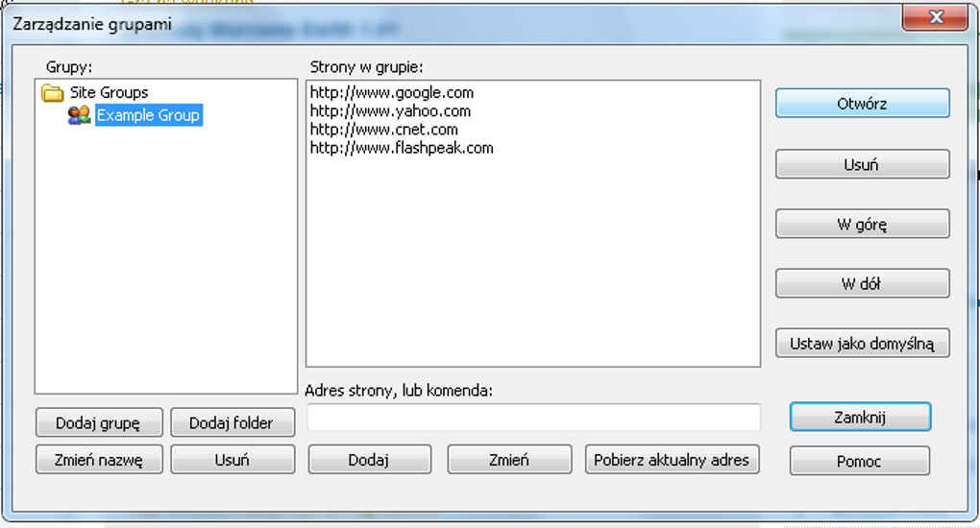The image size is (980, 528).
Task: Move page down with W dół
Action: click(862, 284)
